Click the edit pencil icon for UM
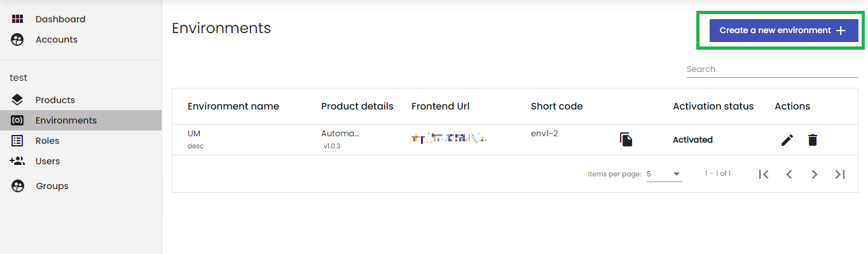 pos(787,140)
